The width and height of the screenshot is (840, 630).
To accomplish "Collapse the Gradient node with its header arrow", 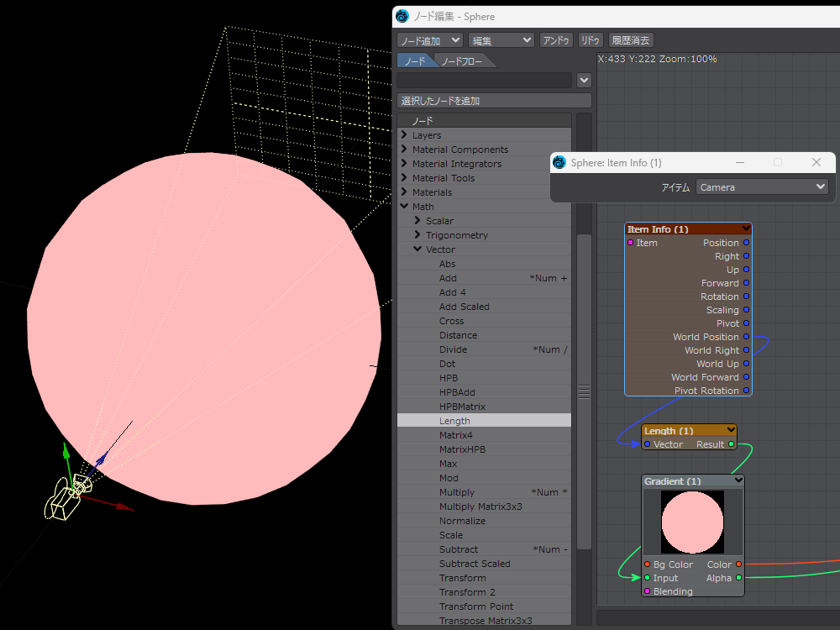I will click(738, 481).
